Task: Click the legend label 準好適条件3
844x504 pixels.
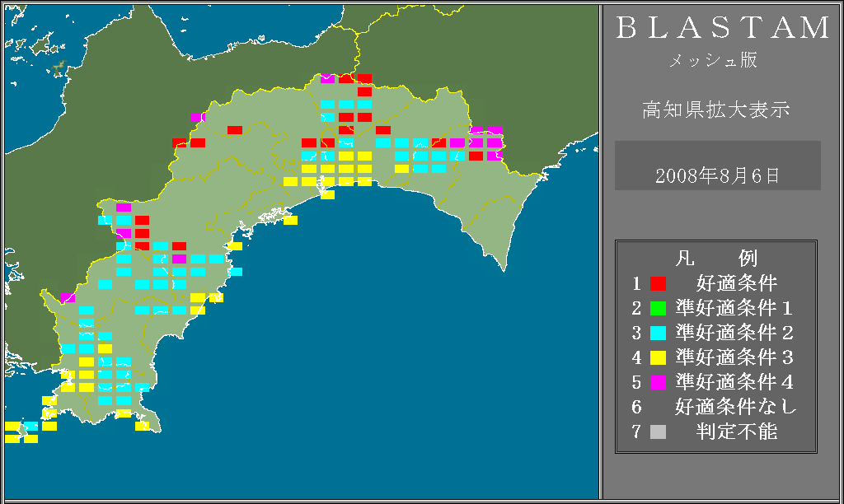Action: pyautogui.click(x=734, y=357)
